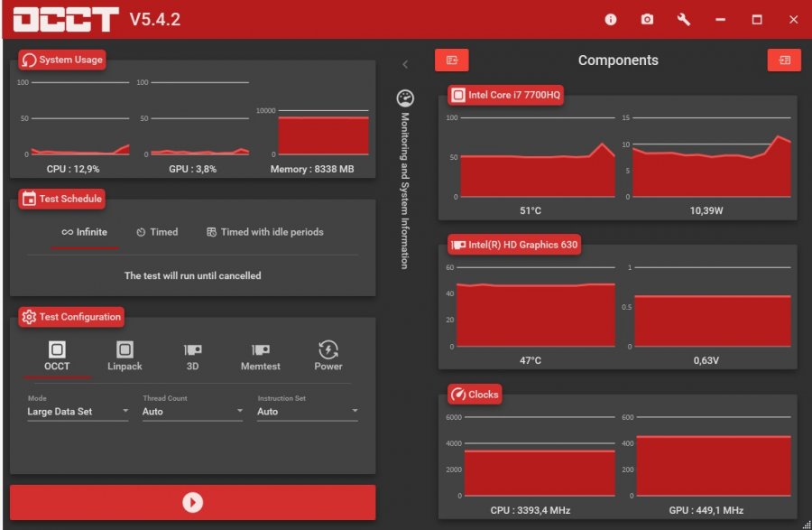Viewport: 812px width, 530px height.
Task: Close the OCCT window
Action: pos(793,20)
